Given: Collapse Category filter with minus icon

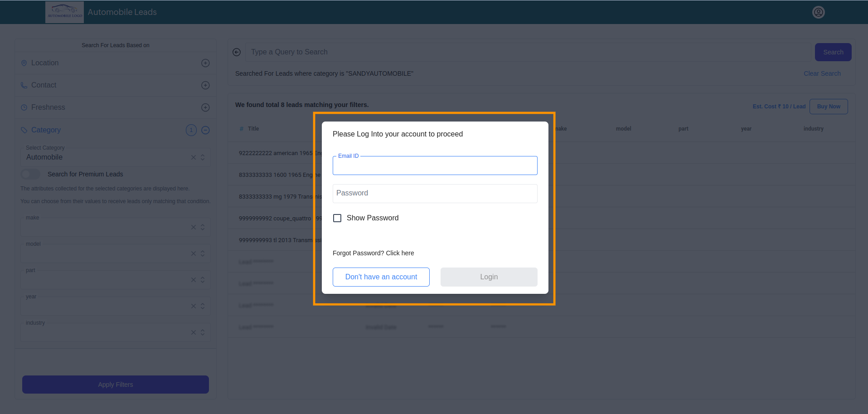Looking at the screenshot, I should 205,130.
